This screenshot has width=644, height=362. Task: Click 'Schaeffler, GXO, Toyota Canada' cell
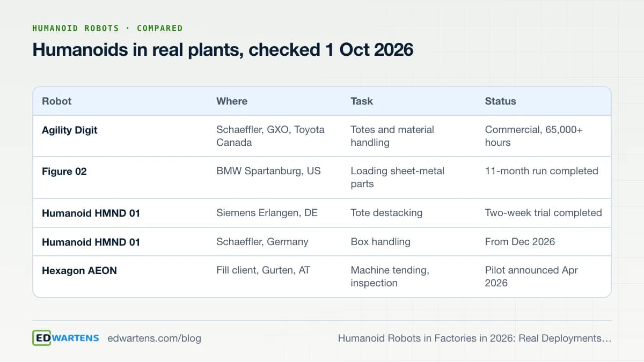coord(270,136)
